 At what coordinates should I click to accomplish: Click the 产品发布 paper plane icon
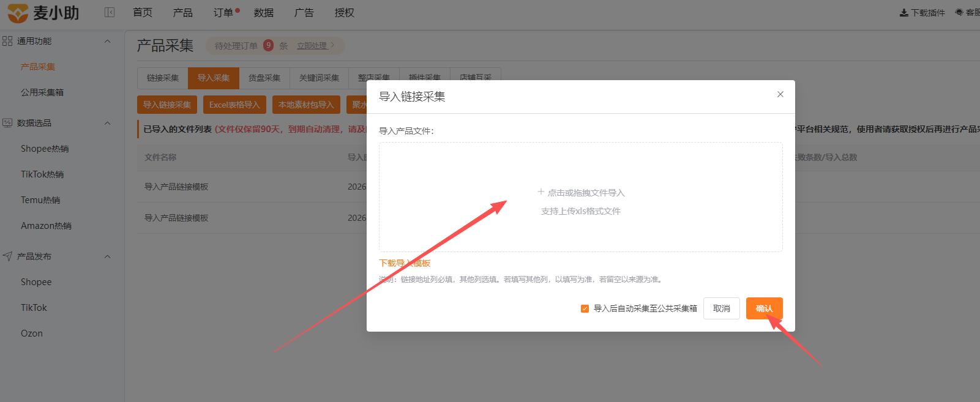point(7,256)
